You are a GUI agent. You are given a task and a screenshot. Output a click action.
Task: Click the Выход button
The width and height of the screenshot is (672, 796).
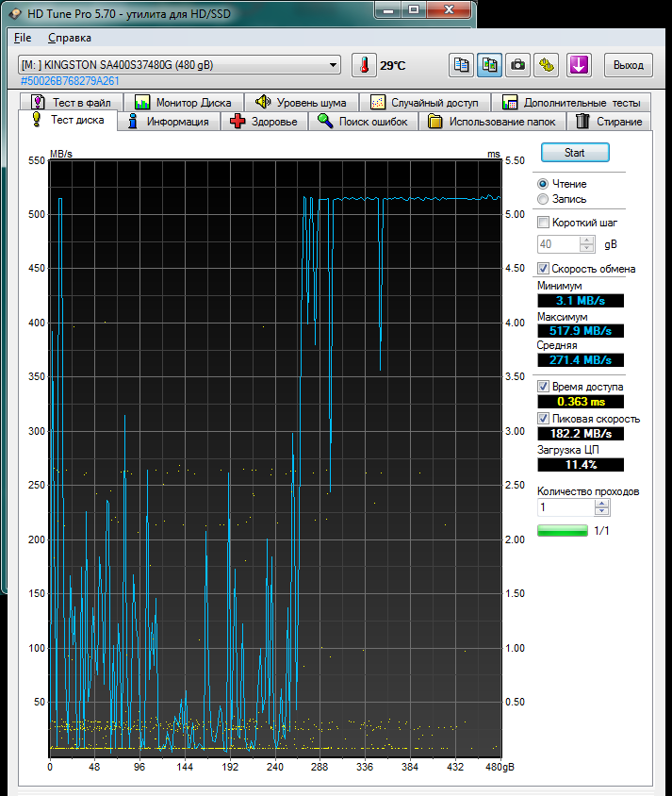tap(628, 65)
